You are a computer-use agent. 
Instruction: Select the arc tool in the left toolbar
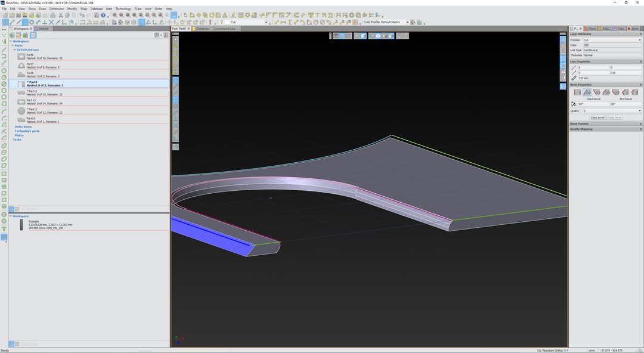(5, 112)
